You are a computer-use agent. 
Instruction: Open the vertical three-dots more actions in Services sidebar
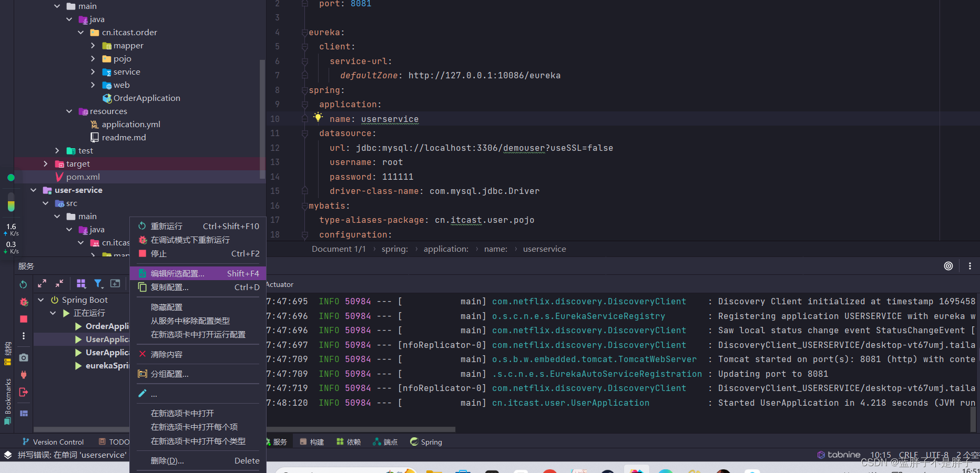[24, 336]
